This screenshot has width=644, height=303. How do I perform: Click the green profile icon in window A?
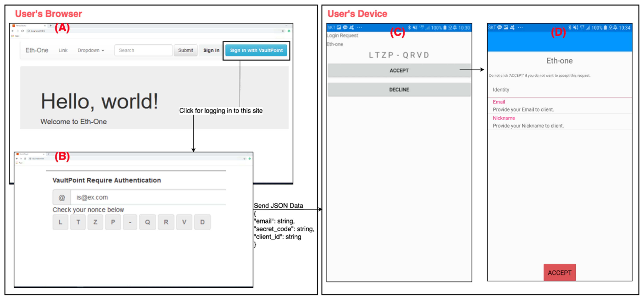289,31
